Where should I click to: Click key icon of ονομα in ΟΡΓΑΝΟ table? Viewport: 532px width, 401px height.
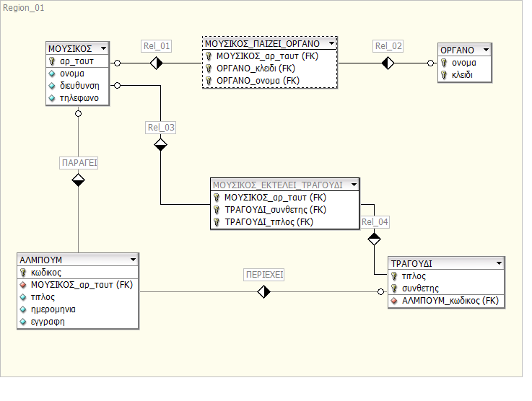444,62
